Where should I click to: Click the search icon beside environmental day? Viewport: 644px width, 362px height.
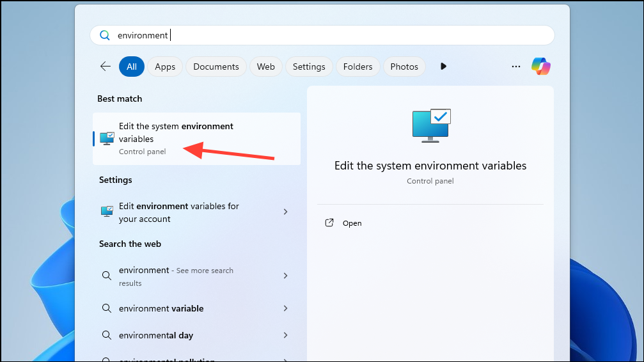tap(106, 335)
